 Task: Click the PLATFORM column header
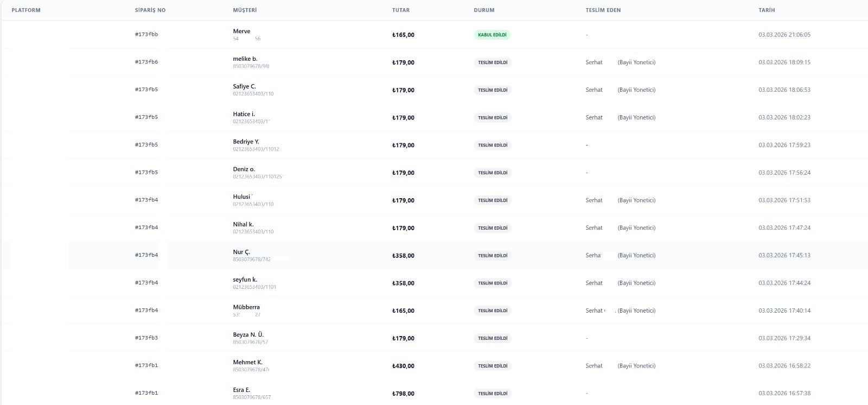[x=26, y=10]
